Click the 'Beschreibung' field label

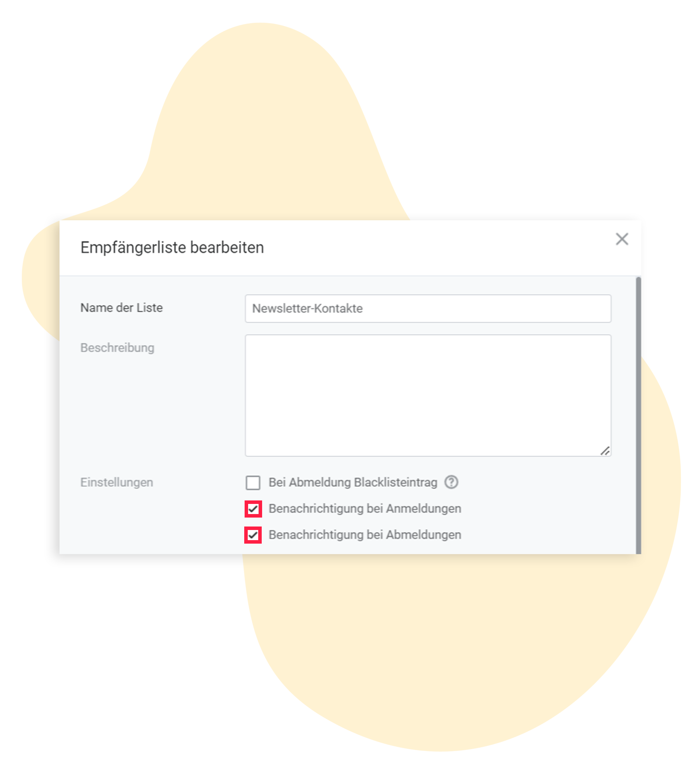[x=117, y=348]
